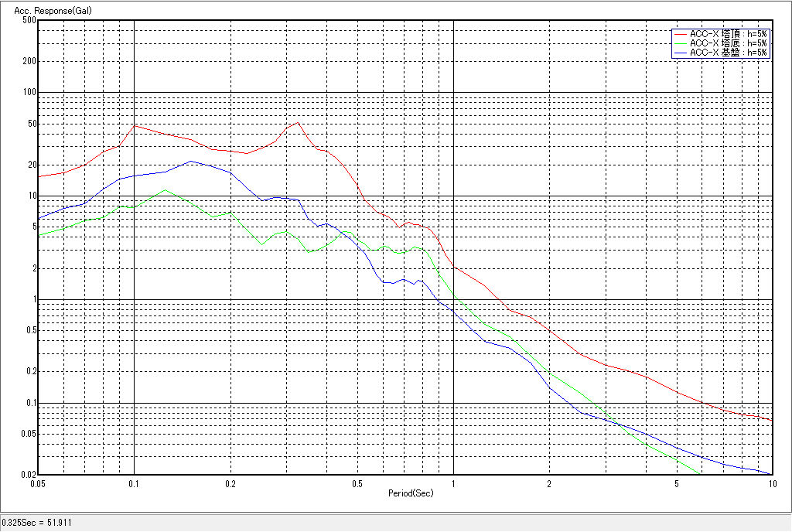Click the green curve's highest peak

point(164,189)
